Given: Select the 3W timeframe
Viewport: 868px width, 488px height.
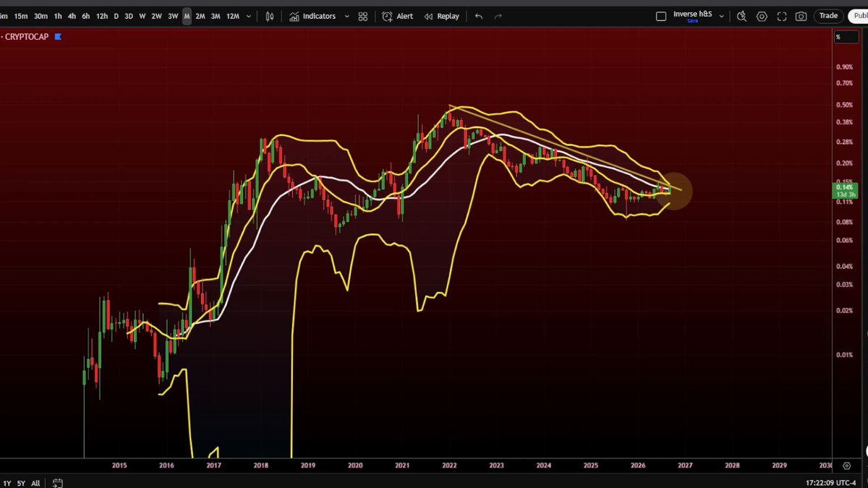Looking at the screenshot, I should point(173,16).
